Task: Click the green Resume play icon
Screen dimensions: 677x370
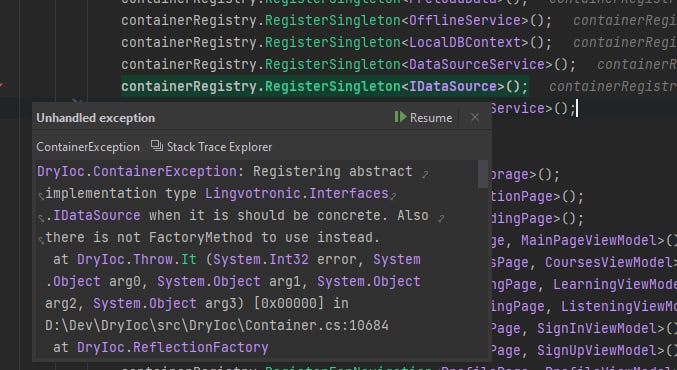Action: tap(400, 117)
